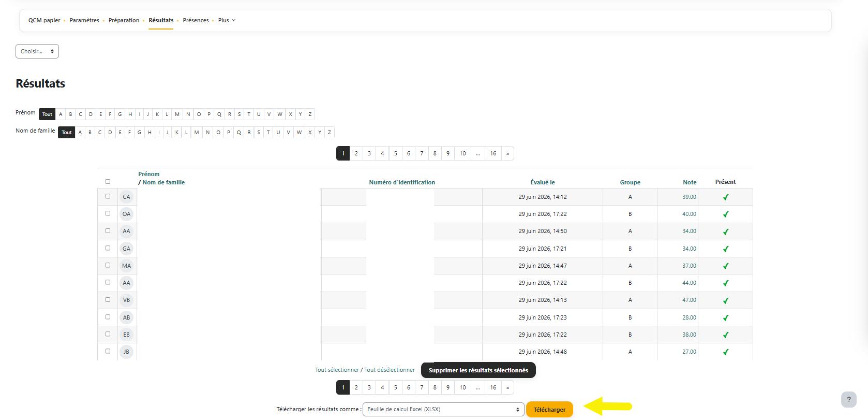Go to next page via top » arrow
Viewport: 868px width, 420px height.
tap(507, 153)
